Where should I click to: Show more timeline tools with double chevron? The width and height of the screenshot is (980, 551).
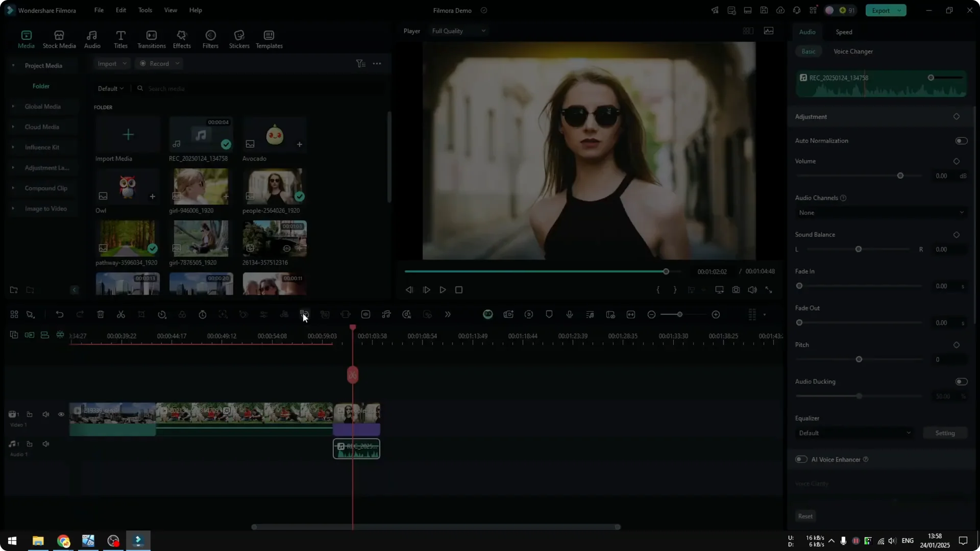448,314
